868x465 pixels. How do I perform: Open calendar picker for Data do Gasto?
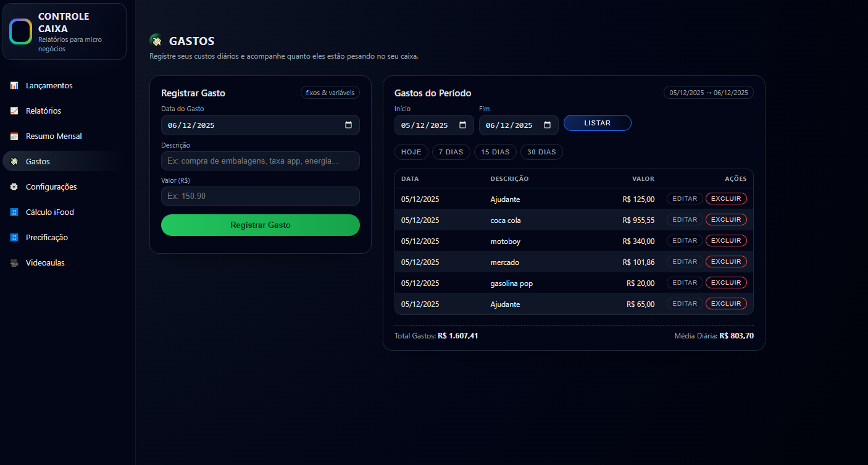[x=348, y=125]
